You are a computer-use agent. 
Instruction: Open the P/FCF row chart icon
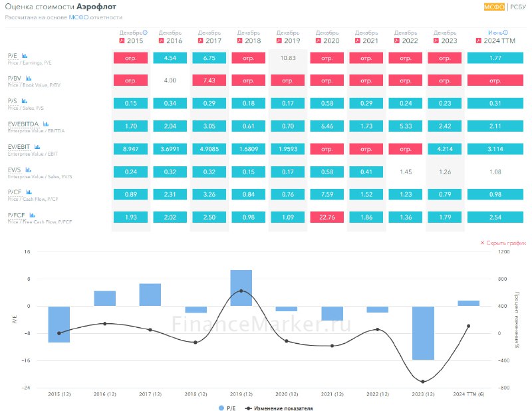[32, 215]
